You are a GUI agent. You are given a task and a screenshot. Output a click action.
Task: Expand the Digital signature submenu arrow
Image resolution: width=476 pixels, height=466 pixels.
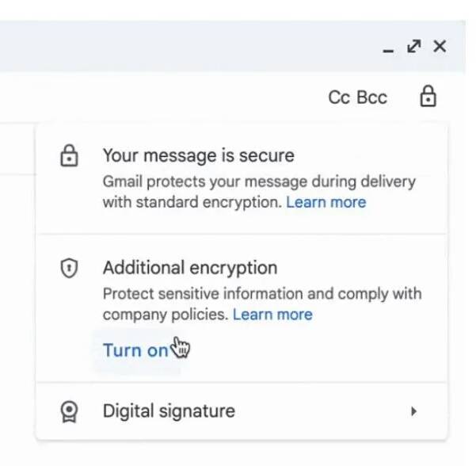(x=413, y=411)
